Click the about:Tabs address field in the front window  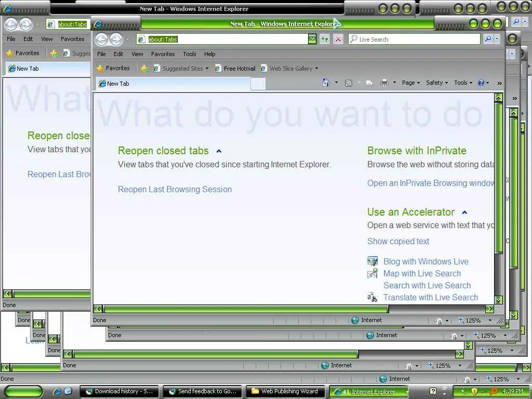tap(222, 39)
